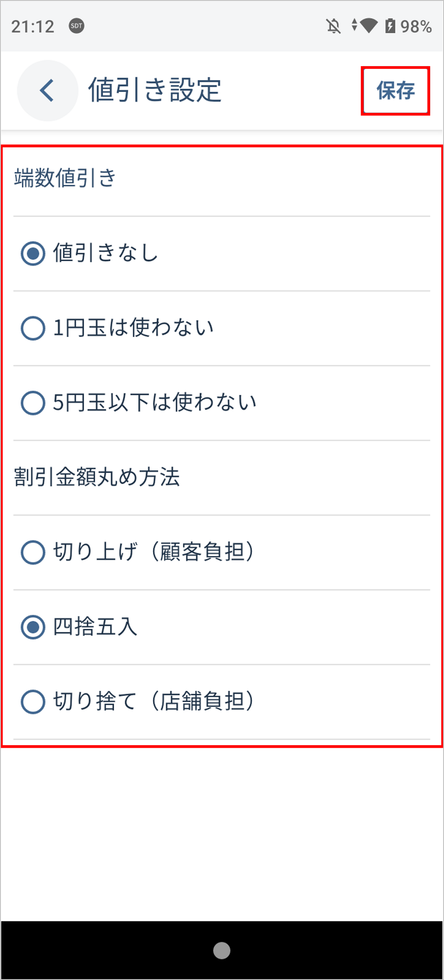Screen dimensions: 444x980
Task: Select 切り上げ(顧客負担) rounding option
Action: pos(33,552)
